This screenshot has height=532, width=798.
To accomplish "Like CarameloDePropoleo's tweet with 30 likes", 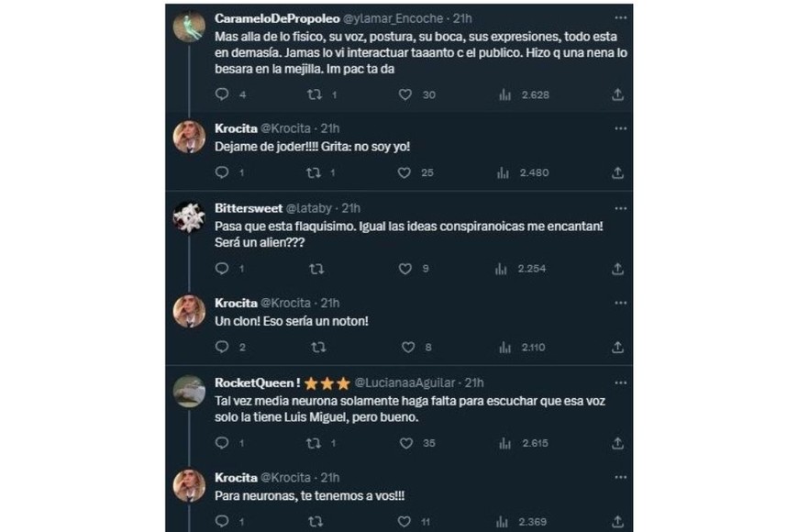I will coord(405,94).
